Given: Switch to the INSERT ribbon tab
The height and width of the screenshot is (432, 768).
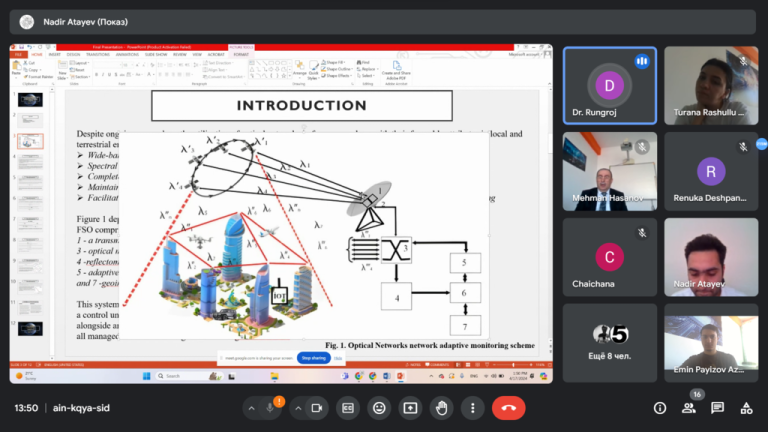Looking at the screenshot, I should pyautogui.click(x=54, y=54).
